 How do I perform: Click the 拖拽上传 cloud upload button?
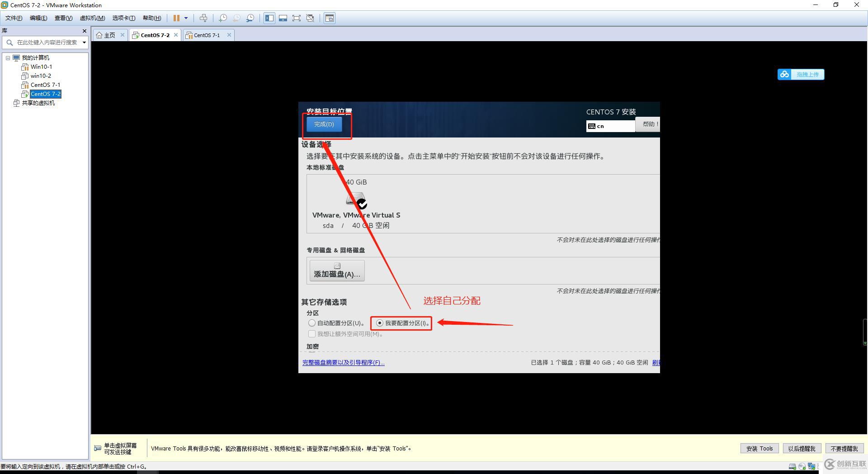[801, 74]
